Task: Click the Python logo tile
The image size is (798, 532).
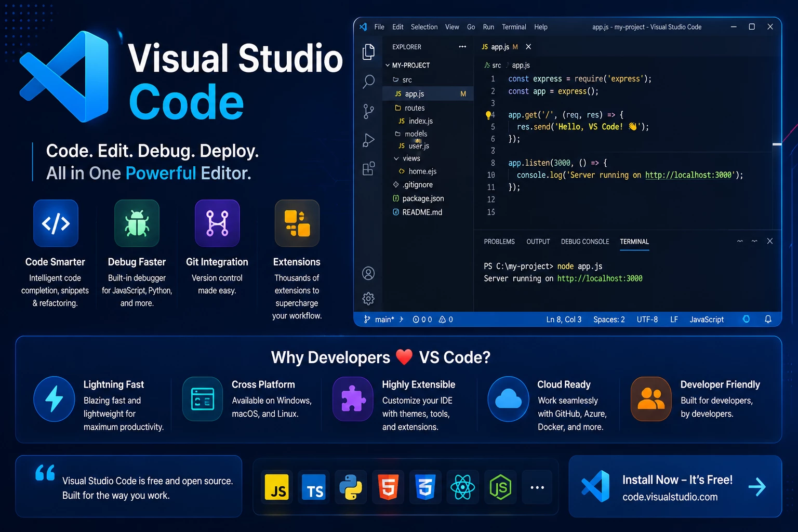Action: (x=351, y=487)
